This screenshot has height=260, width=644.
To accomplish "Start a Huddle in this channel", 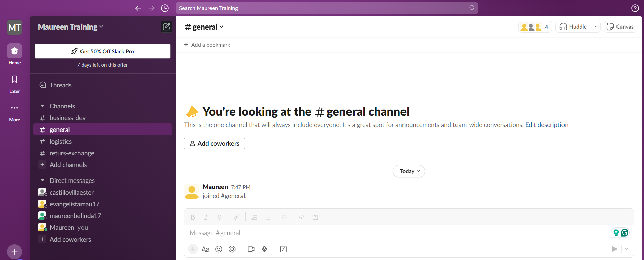I will [574, 27].
